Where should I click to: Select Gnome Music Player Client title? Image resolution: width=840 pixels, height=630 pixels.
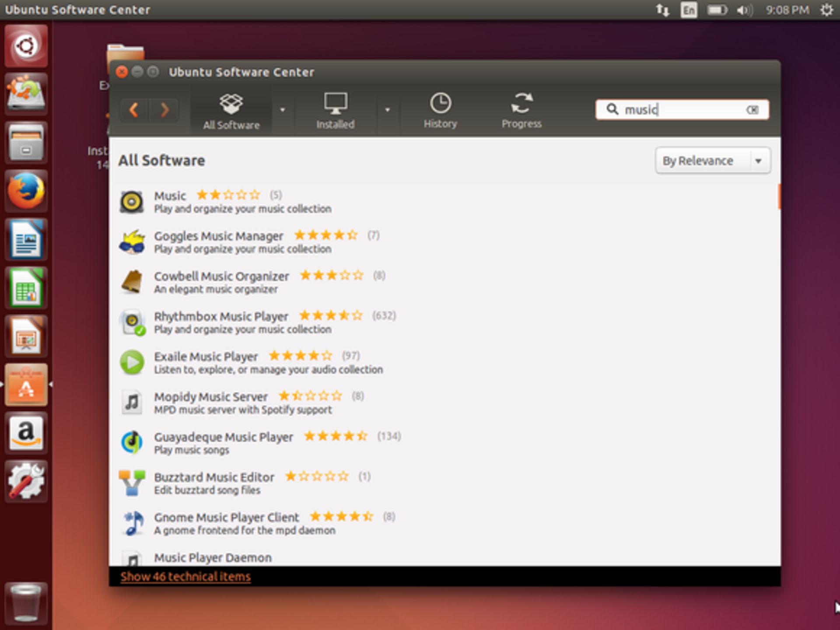[226, 517]
